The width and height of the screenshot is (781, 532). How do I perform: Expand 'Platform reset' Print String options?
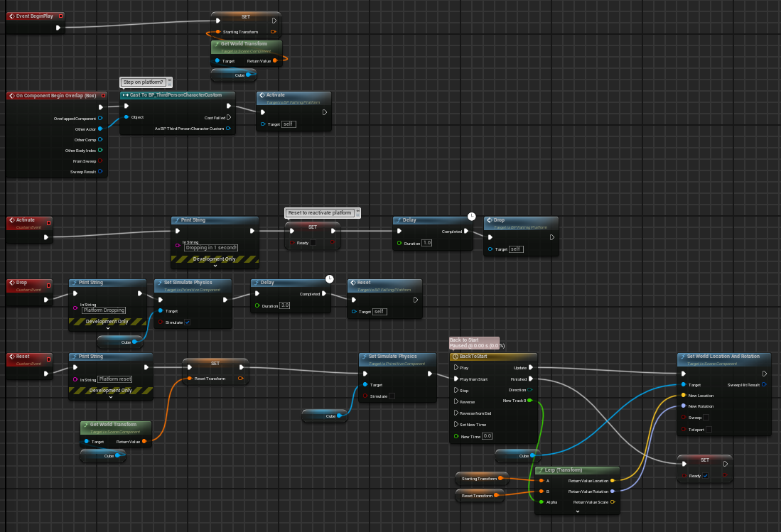(111, 397)
